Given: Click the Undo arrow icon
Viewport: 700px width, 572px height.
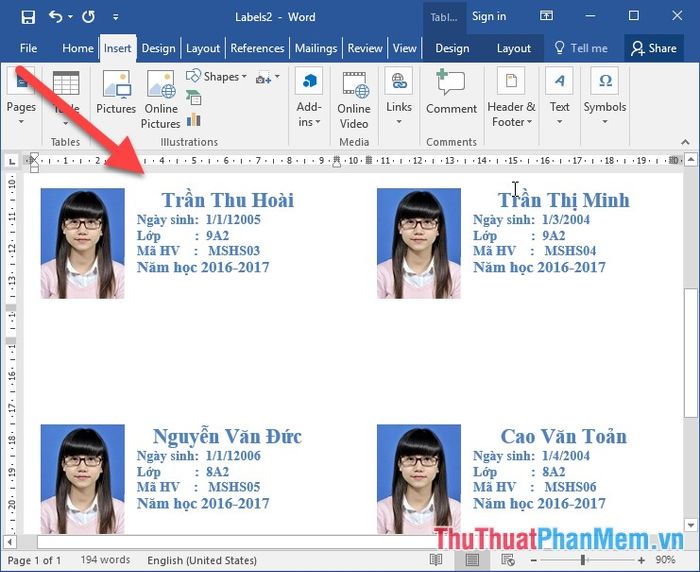Looking at the screenshot, I should (x=55, y=17).
